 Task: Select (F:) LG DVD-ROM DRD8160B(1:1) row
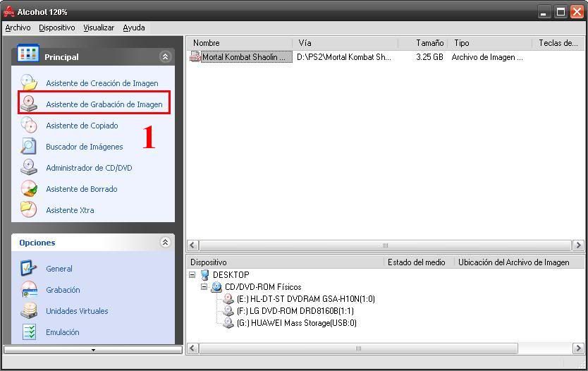coord(295,311)
